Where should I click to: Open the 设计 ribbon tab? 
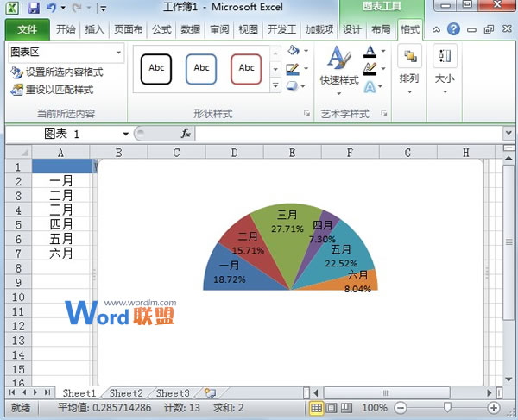click(x=352, y=29)
